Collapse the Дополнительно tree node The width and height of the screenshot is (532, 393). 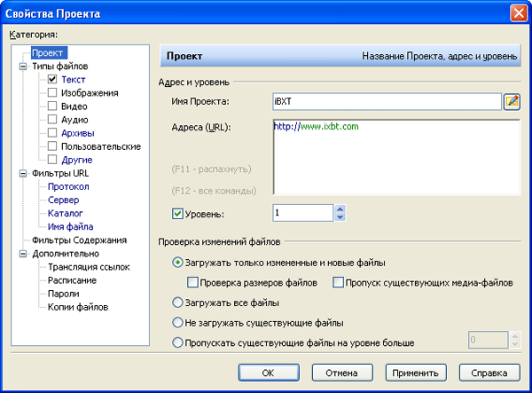pos(23,254)
